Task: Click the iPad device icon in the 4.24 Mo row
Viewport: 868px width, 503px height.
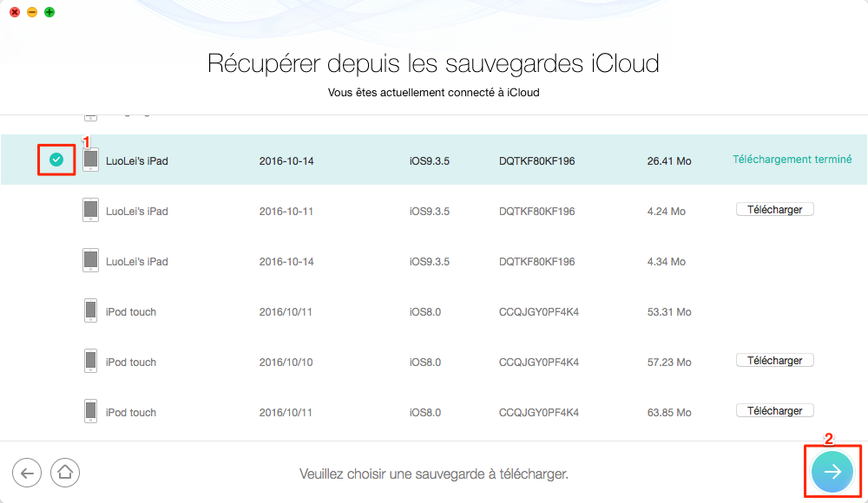Action: point(91,210)
